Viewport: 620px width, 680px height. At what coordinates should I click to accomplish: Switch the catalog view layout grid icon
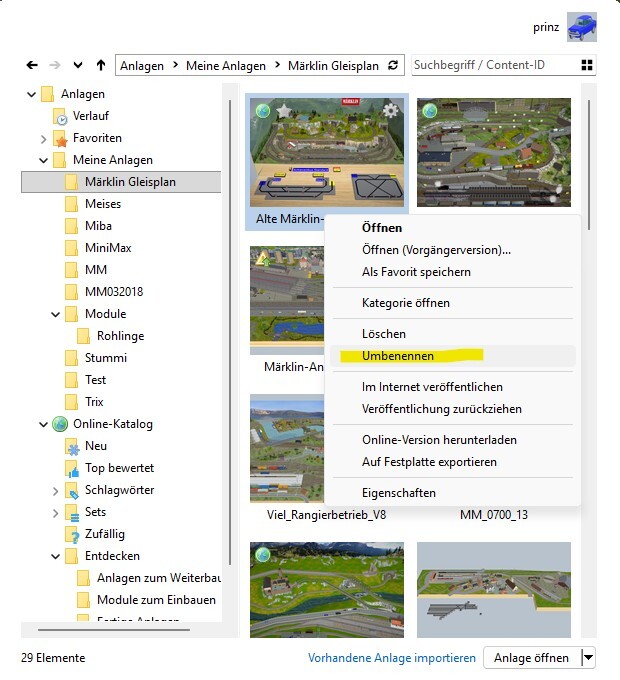pos(587,65)
